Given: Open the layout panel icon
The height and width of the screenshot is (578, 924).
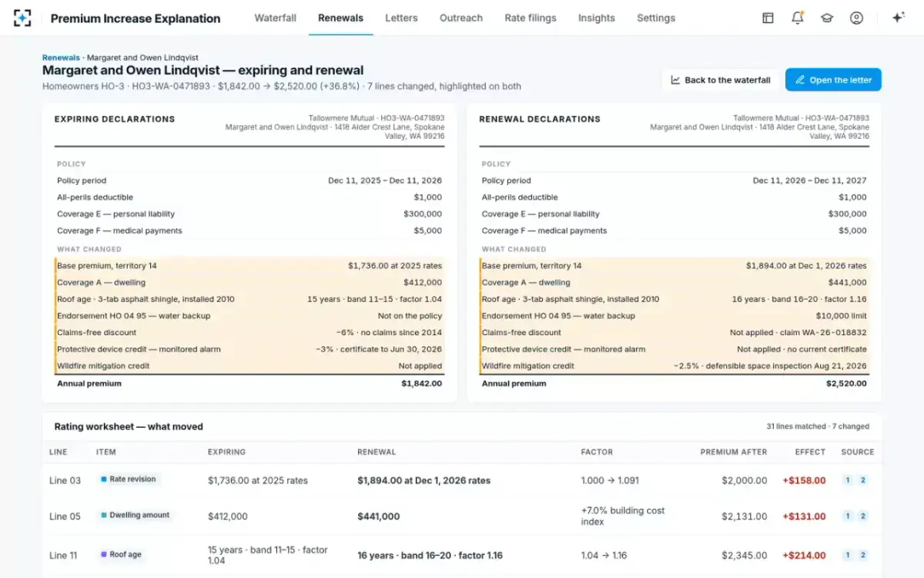Looking at the screenshot, I should coord(768,18).
